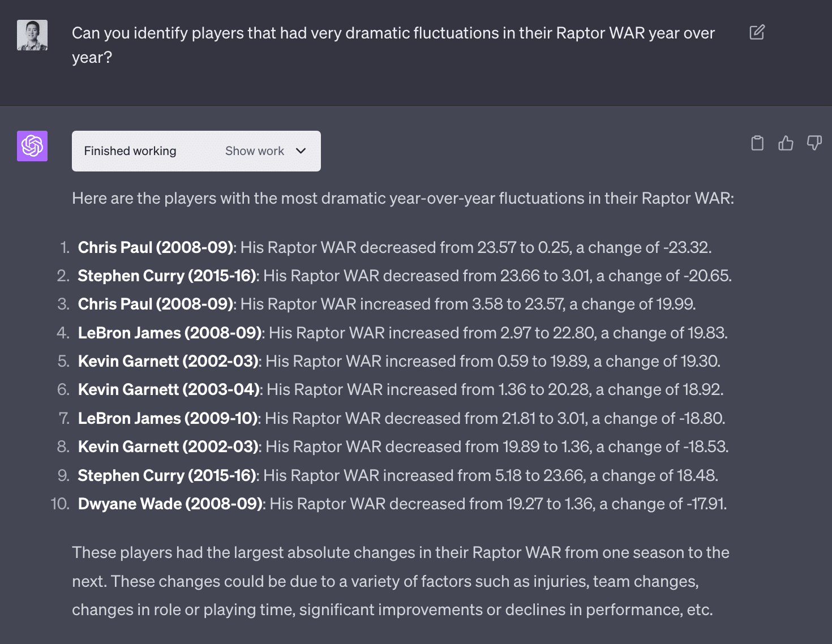
Task: Expand the Show work chevron
Action: tap(301, 151)
